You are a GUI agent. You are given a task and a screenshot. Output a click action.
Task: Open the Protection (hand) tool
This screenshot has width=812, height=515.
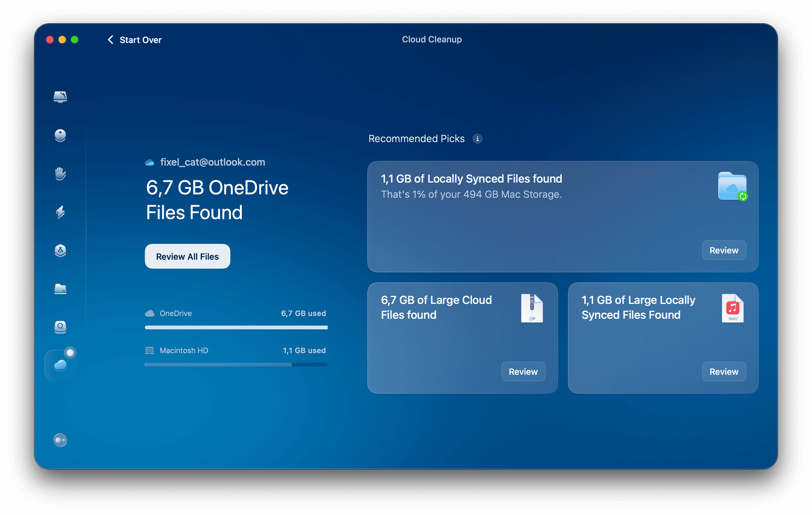click(x=60, y=174)
